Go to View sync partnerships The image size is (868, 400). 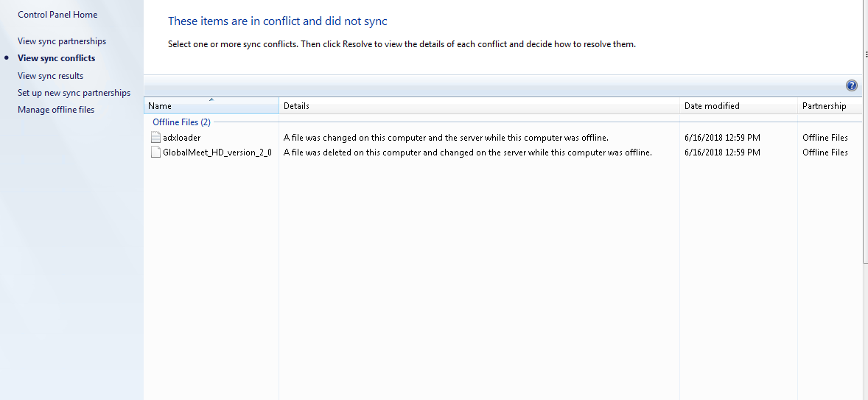point(62,41)
